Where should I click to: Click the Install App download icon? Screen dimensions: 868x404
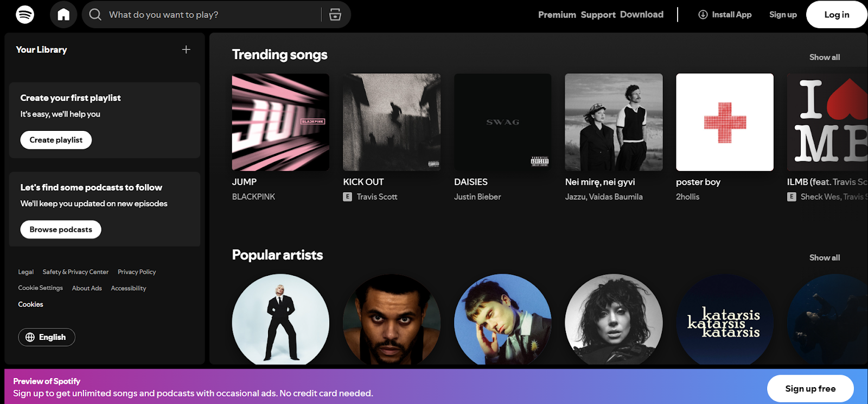click(x=703, y=15)
